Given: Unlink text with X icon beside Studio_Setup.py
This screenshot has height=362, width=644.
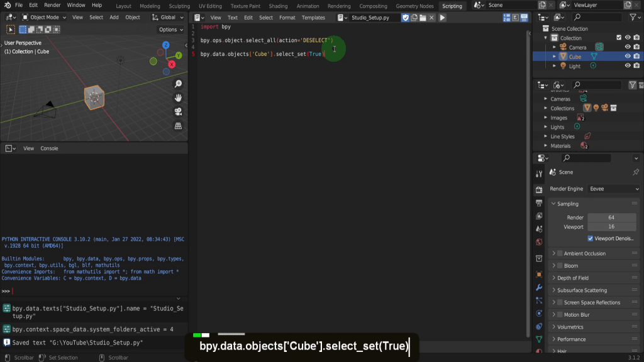Looking at the screenshot, I should pos(432,18).
